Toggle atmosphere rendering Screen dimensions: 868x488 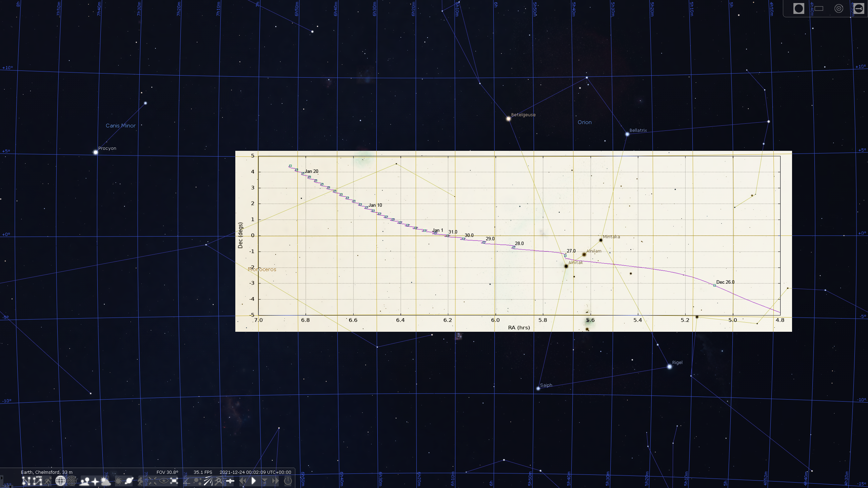point(106,481)
